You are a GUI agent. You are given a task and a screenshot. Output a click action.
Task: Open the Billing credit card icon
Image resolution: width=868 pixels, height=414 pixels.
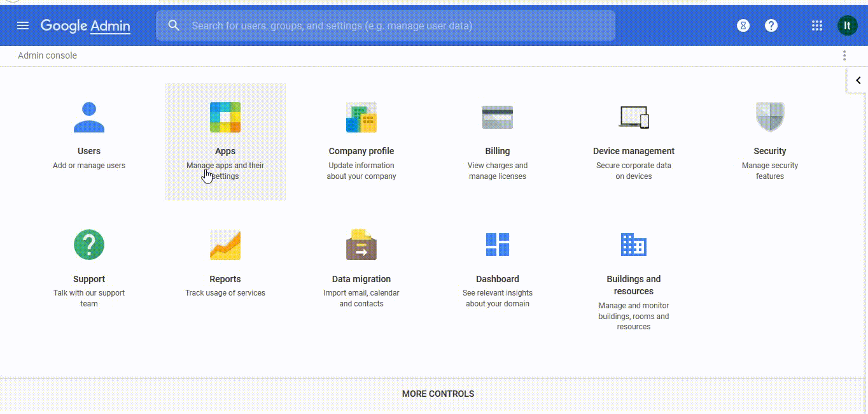tap(498, 117)
